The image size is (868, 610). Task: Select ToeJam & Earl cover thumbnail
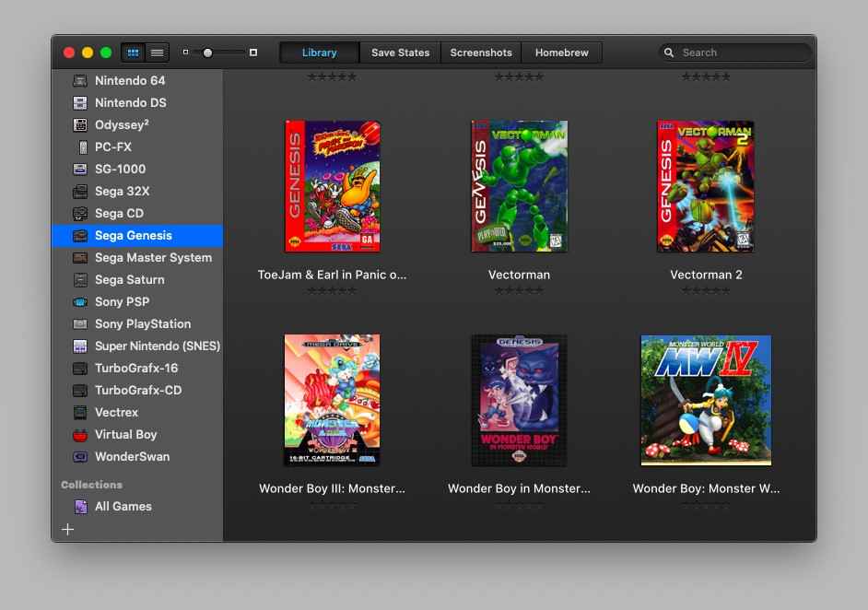(x=332, y=186)
